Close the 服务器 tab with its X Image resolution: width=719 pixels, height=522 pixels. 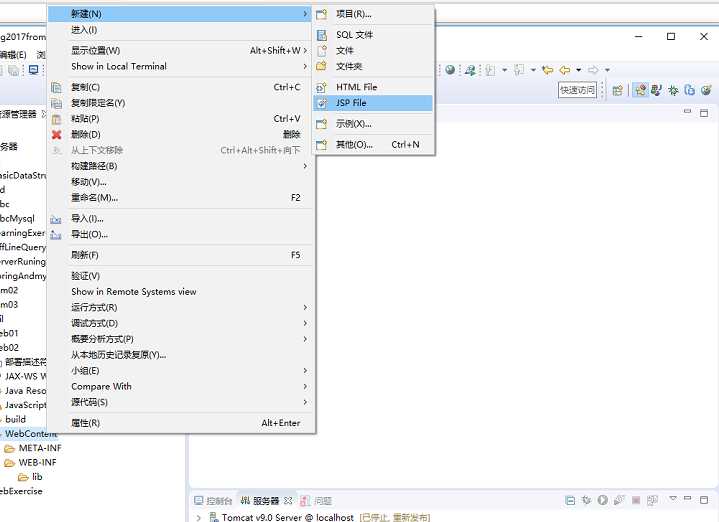coord(288,500)
